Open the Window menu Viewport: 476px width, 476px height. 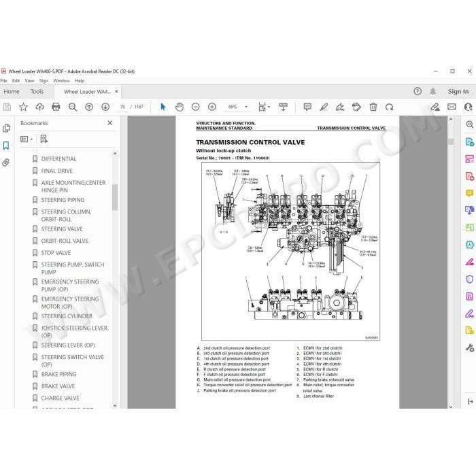pyautogui.click(x=61, y=81)
